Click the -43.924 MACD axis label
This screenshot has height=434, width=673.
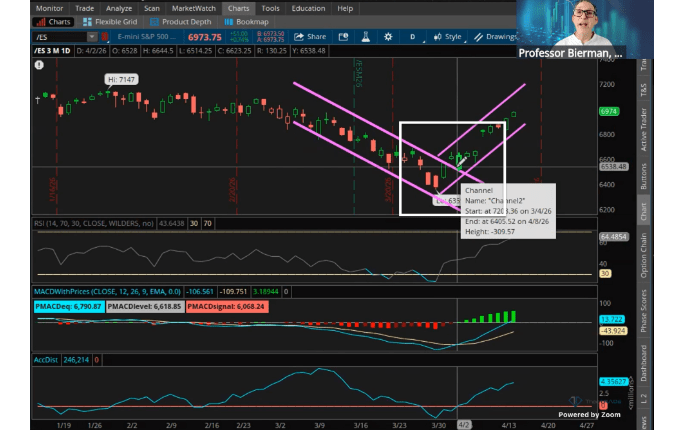pos(613,331)
